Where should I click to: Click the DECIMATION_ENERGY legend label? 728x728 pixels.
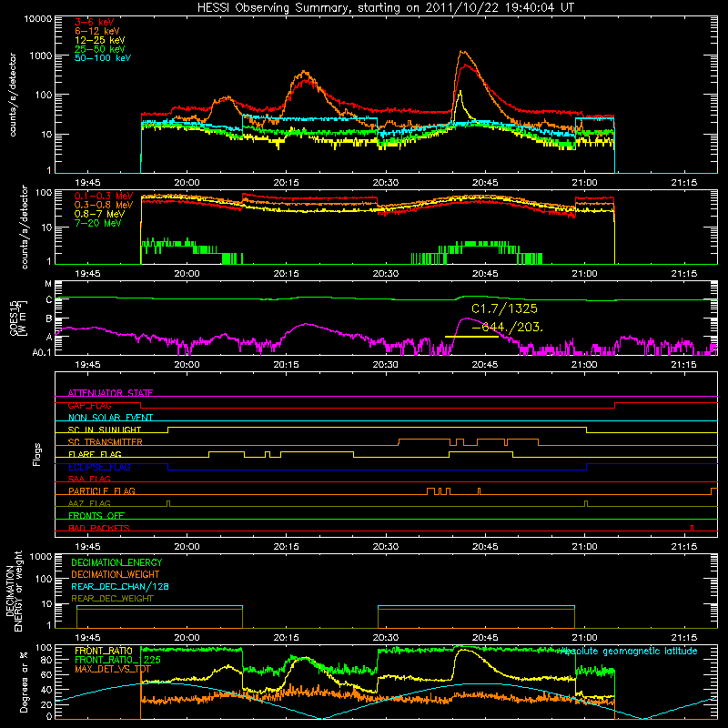[116, 562]
